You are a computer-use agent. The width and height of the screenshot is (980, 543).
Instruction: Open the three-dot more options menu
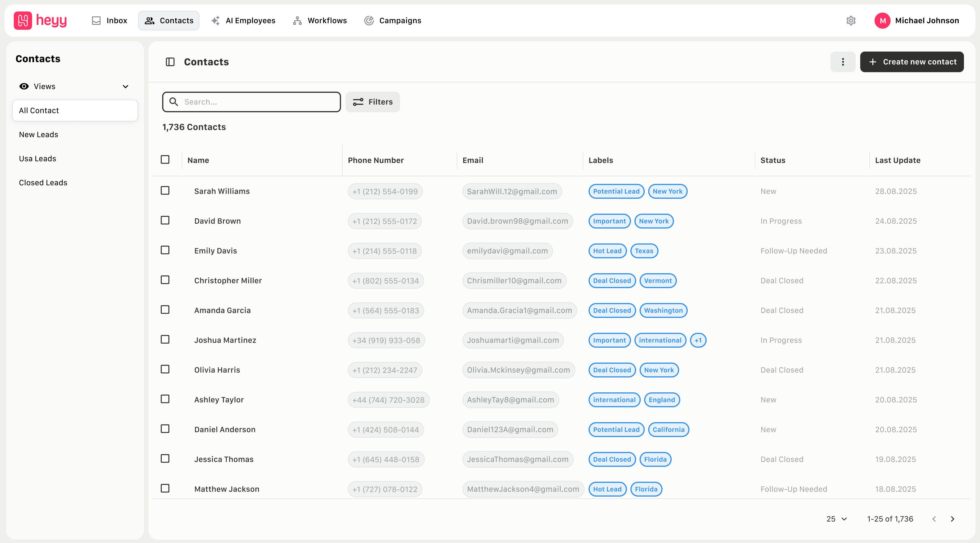point(843,62)
